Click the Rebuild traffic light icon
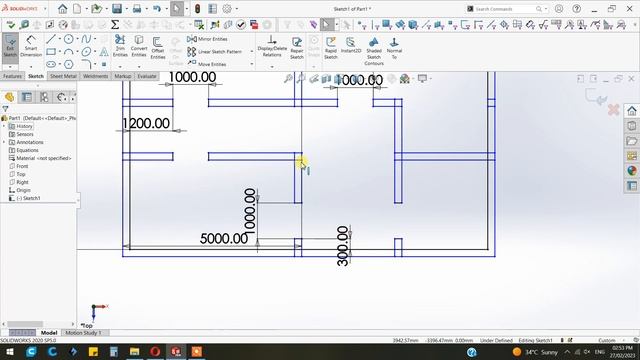Viewport: 640px width, 360px height. [197, 9]
